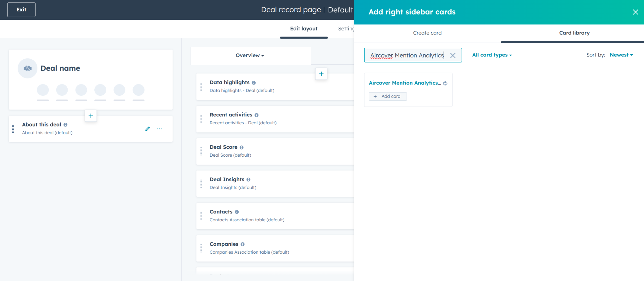Screen dimensions: 644x281
Task: Switch to the Card library tab
Action: [574, 33]
